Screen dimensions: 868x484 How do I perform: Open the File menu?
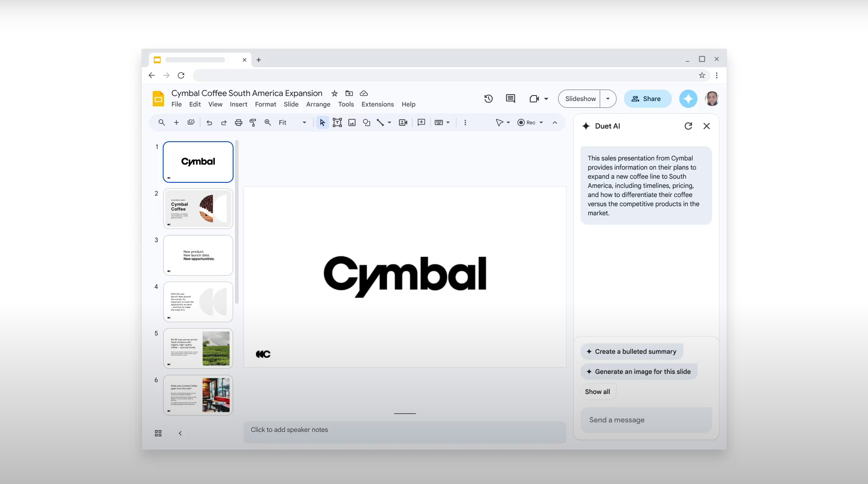(176, 104)
